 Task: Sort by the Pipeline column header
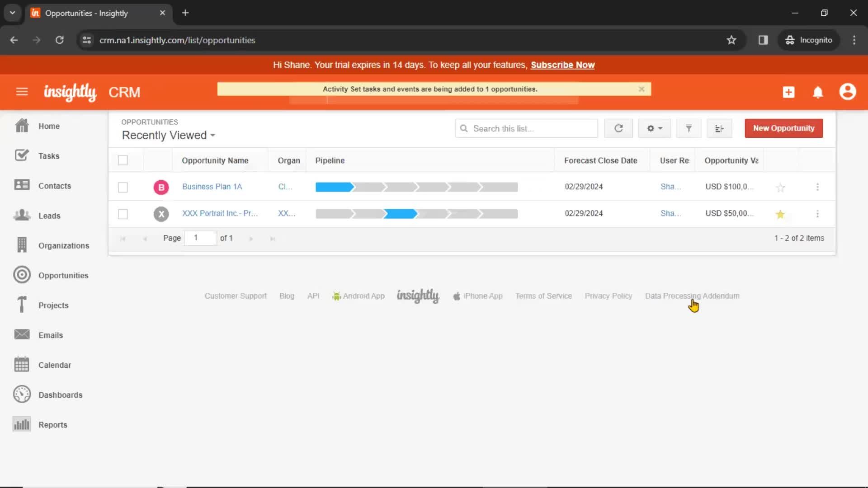click(x=330, y=160)
